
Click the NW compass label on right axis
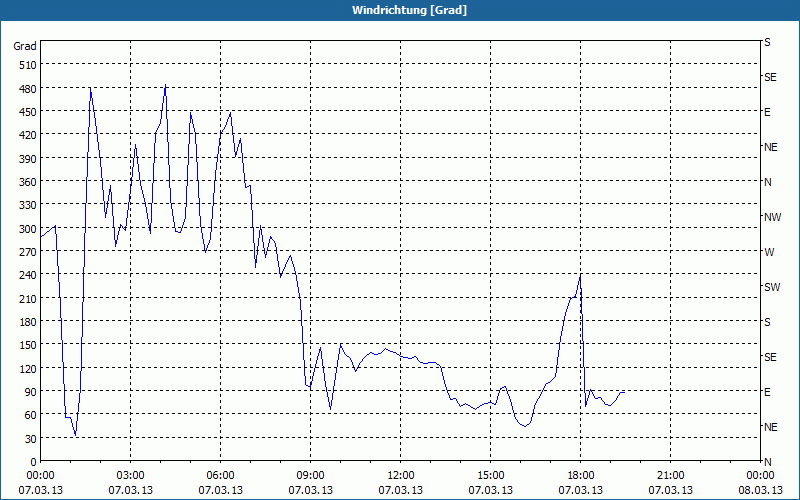(x=772, y=217)
